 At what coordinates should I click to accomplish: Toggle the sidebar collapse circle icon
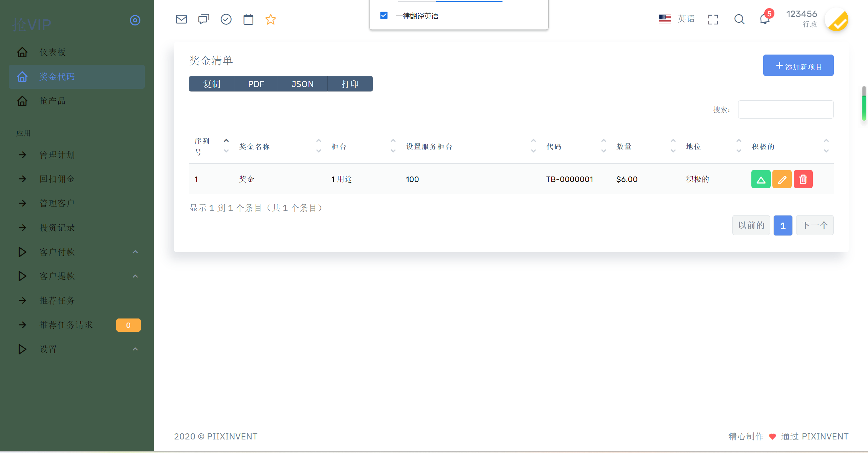(135, 20)
